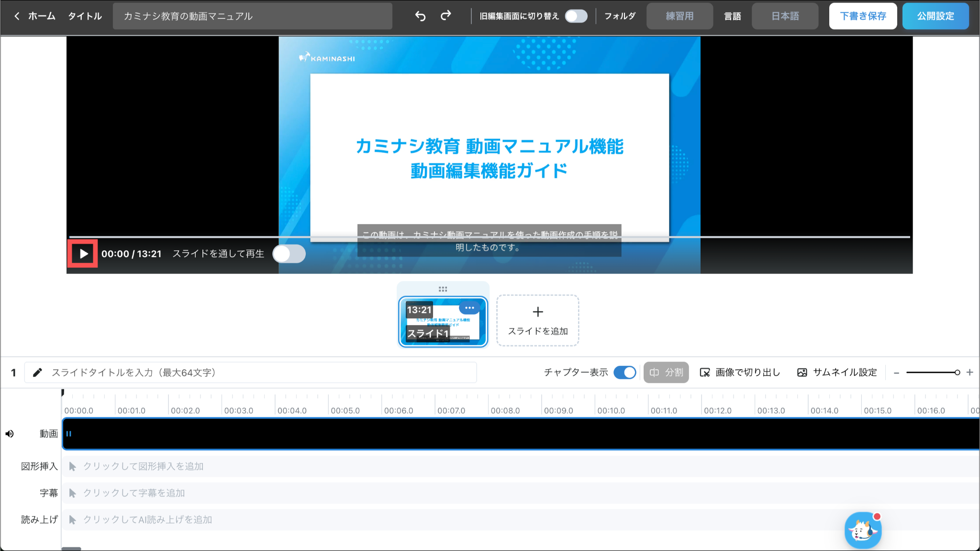This screenshot has height=551, width=980.
Task: Click the redo arrow icon
Action: tap(446, 16)
